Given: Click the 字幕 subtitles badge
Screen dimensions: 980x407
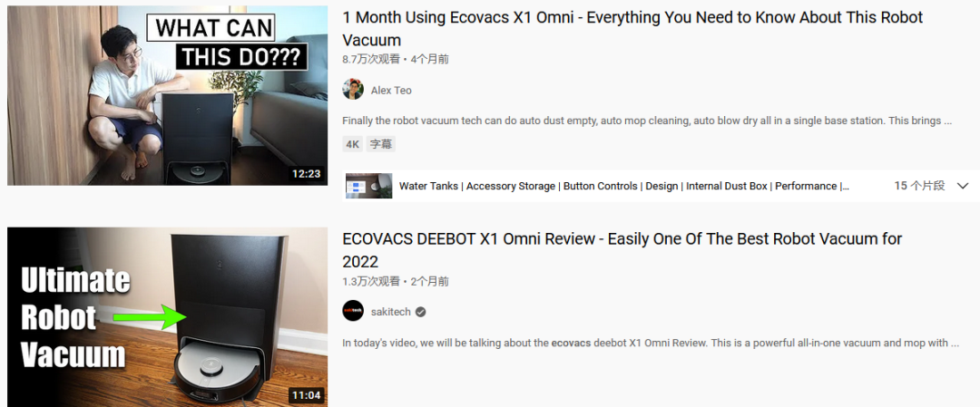Looking at the screenshot, I should [380, 144].
